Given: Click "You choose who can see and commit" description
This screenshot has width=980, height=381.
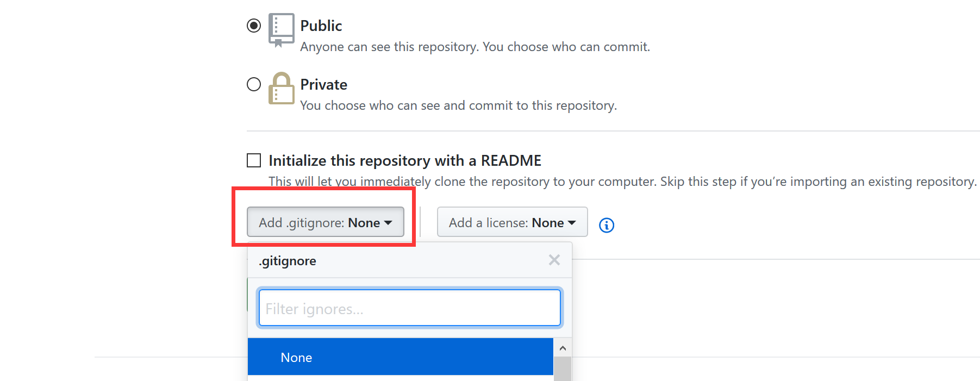Looking at the screenshot, I should 459,105.
